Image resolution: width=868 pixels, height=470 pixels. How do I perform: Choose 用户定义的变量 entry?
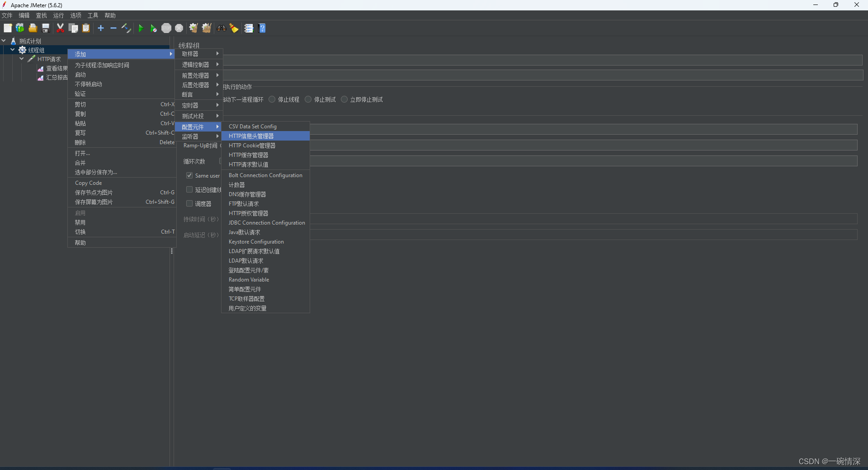pos(265,308)
